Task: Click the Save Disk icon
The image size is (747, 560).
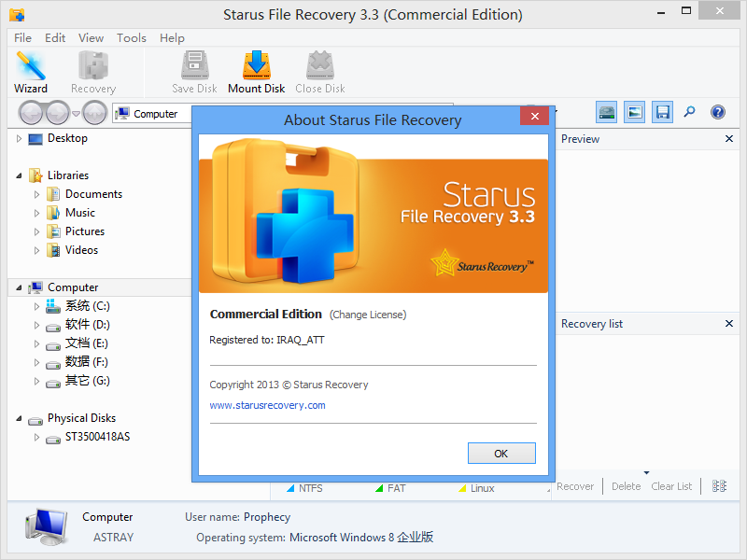Action: click(194, 72)
